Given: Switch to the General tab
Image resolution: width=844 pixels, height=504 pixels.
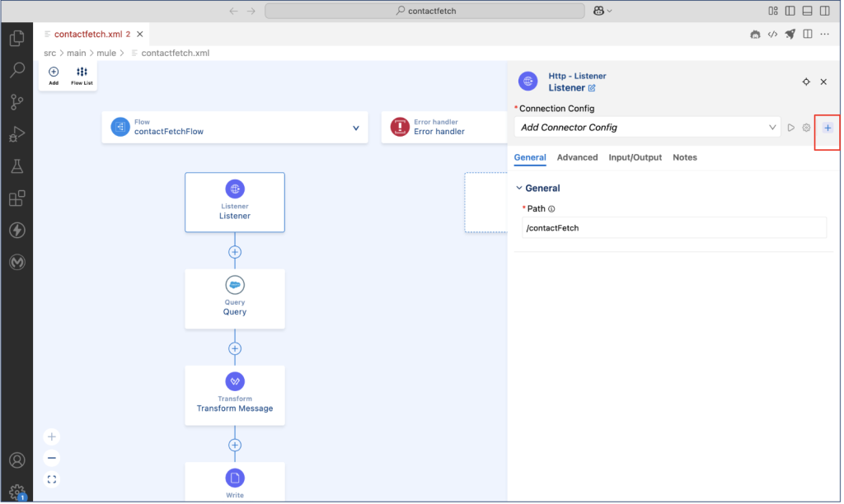Looking at the screenshot, I should click(530, 157).
